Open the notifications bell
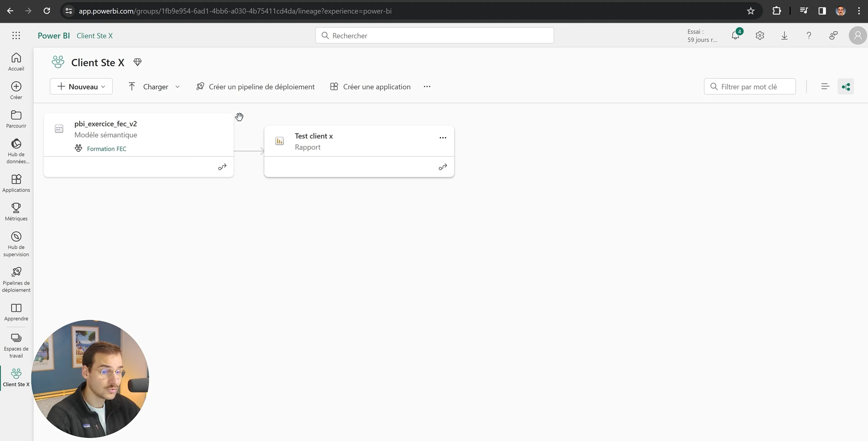868x441 pixels. point(735,35)
